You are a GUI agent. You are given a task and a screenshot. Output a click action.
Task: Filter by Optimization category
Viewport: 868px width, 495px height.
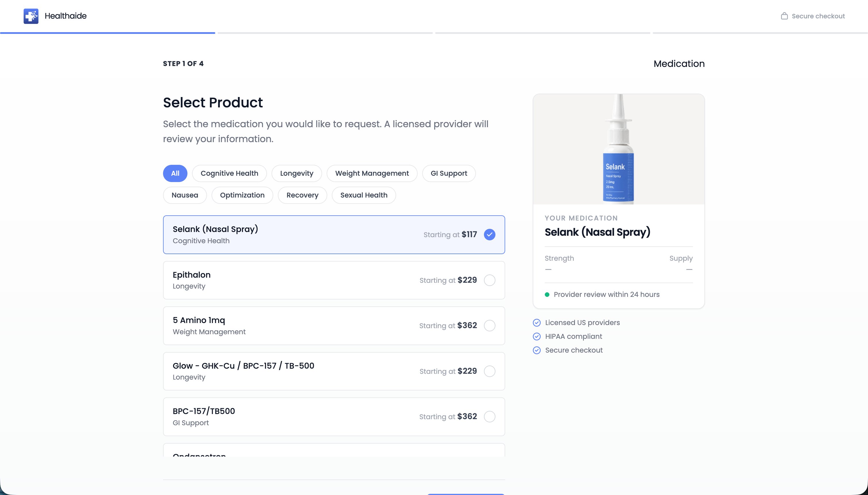[x=242, y=195]
